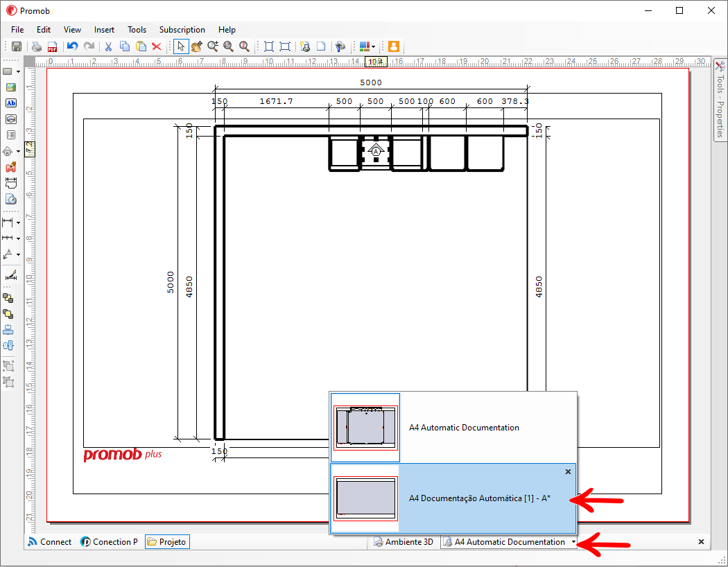Image resolution: width=728 pixels, height=567 pixels.
Task: Cut the selection with the scissors icon
Action: click(x=109, y=46)
